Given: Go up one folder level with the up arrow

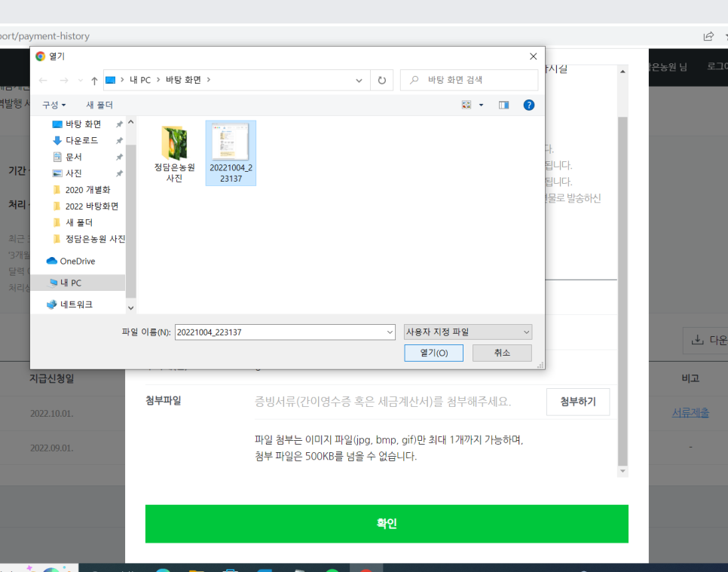Looking at the screenshot, I should 94,81.
